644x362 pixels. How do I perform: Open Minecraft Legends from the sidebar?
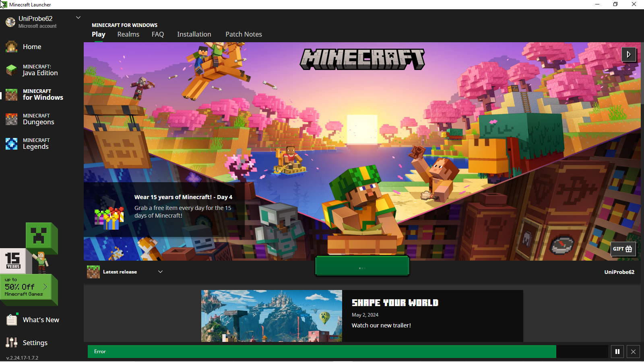(36, 144)
